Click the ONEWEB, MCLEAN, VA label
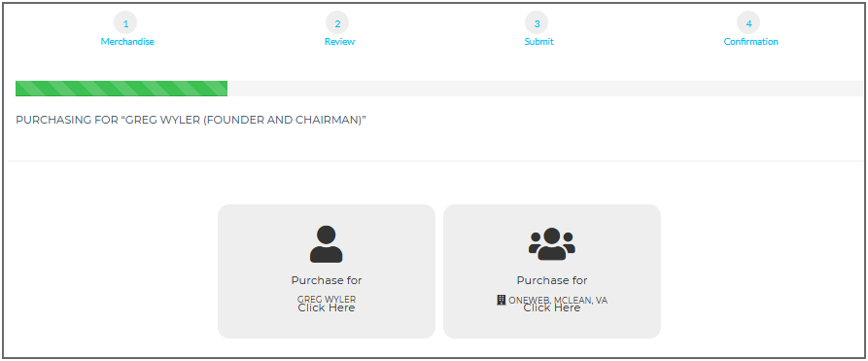The image size is (868, 361). pyautogui.click(x=558, y=300)
